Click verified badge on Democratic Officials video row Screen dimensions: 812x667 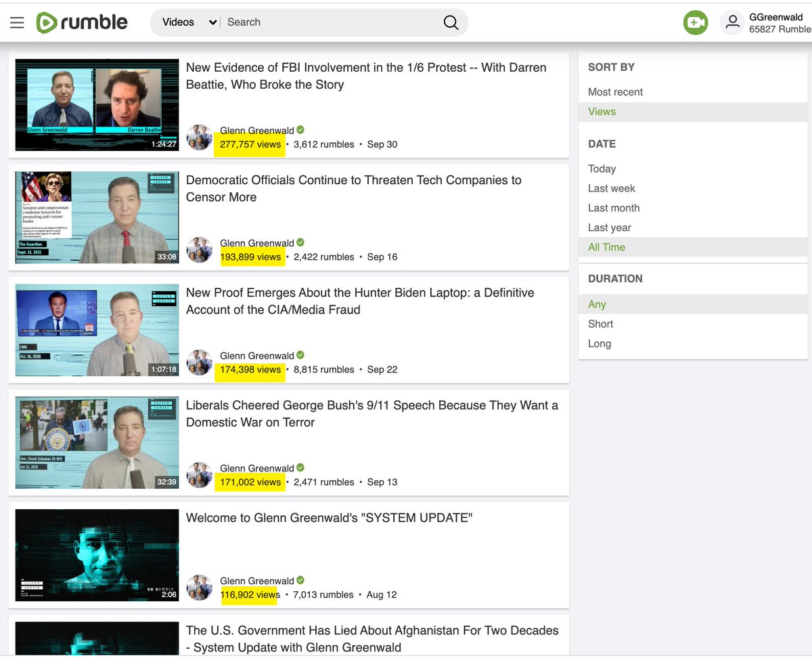click(300, 242)
